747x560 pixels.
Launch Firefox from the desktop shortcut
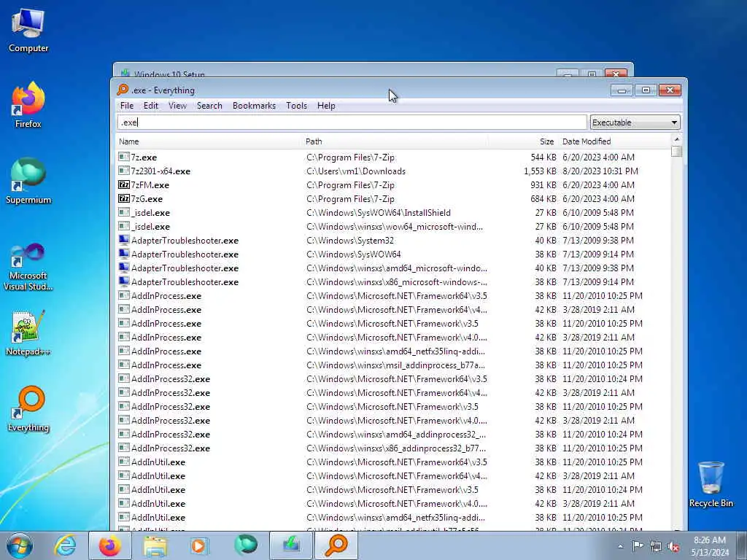point(28,105)
